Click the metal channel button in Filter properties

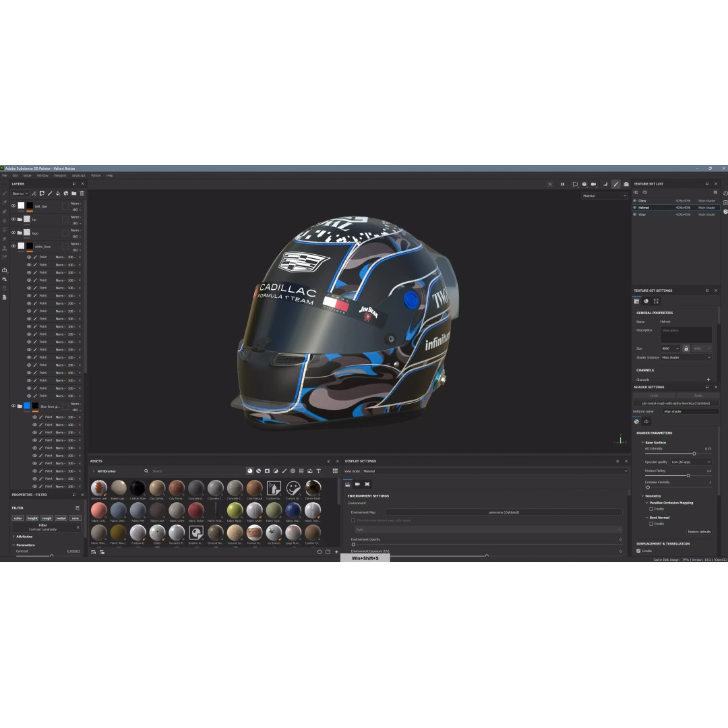61,518
